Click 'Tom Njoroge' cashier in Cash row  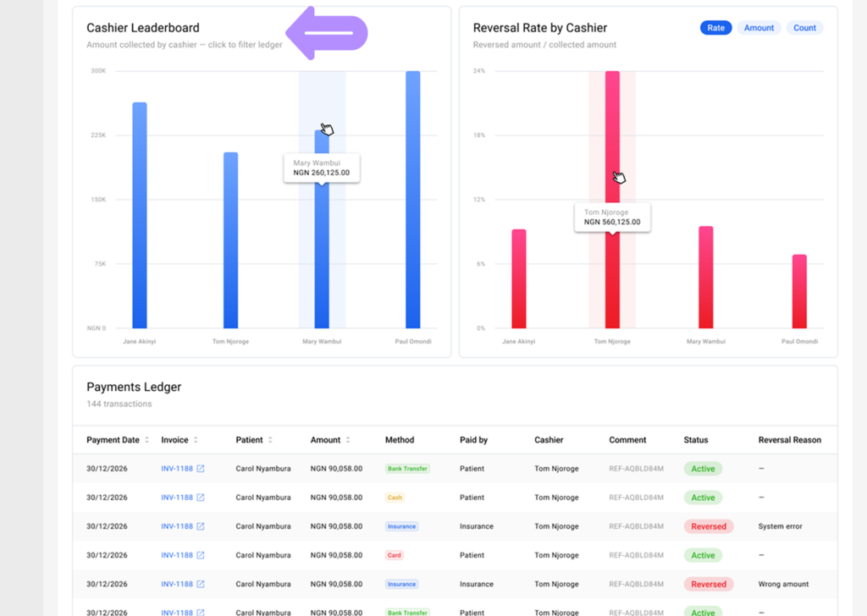pyautogui.click(x=556, y=498)
